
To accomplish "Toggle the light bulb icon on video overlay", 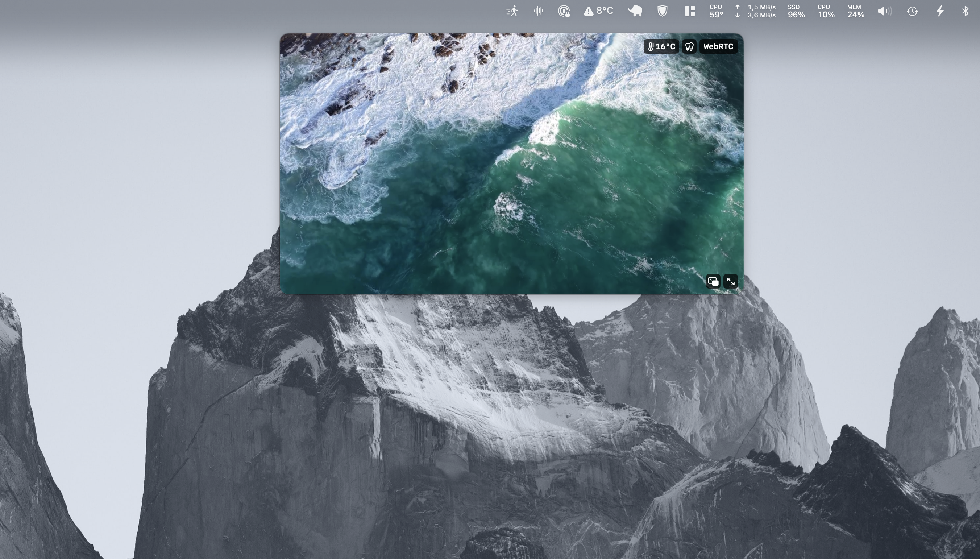I will click(690, 46).
